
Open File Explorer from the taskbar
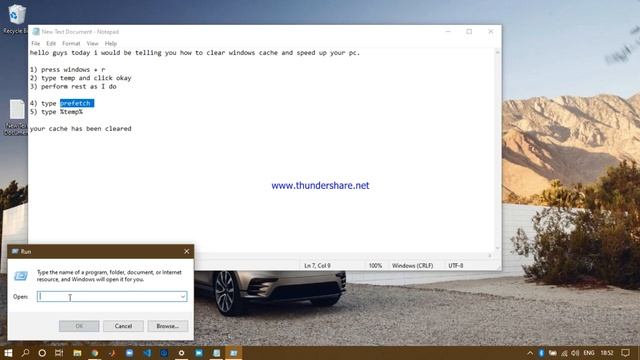pos(77,353)
